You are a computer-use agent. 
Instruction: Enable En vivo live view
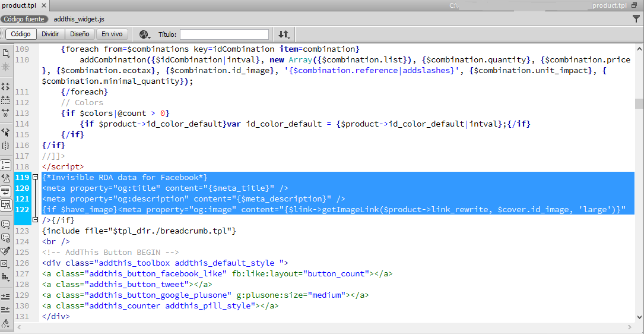point(112,34)
